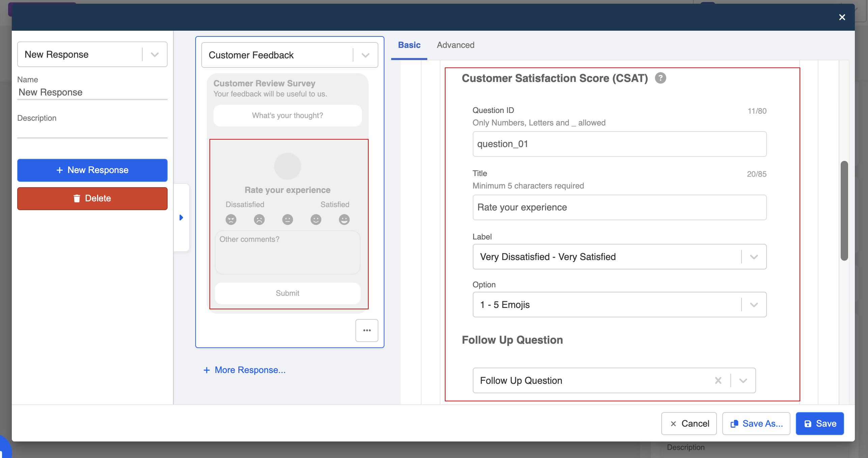The image size is (868, 458).
Task: Open the Customer Feedback dropdown
Action: point(365,55)
